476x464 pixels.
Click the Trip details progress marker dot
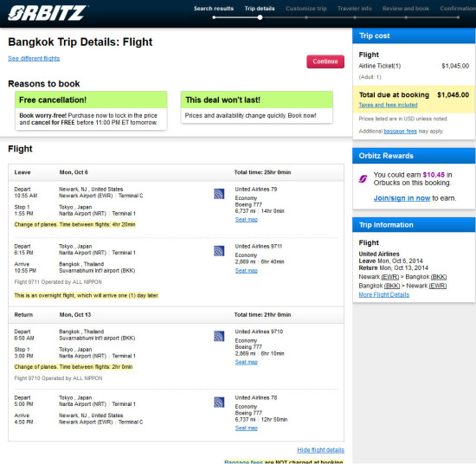pos(260,17)
